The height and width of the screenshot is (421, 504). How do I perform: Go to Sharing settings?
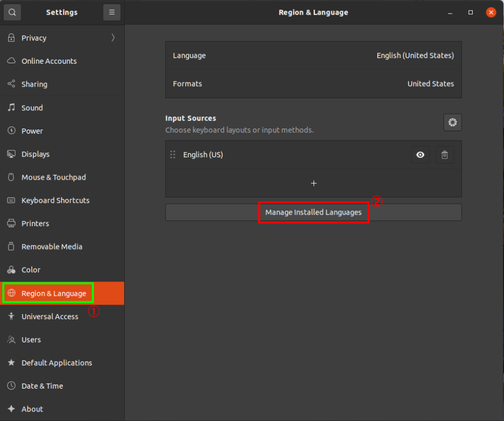pyautogui.click(x=62, y=84)
